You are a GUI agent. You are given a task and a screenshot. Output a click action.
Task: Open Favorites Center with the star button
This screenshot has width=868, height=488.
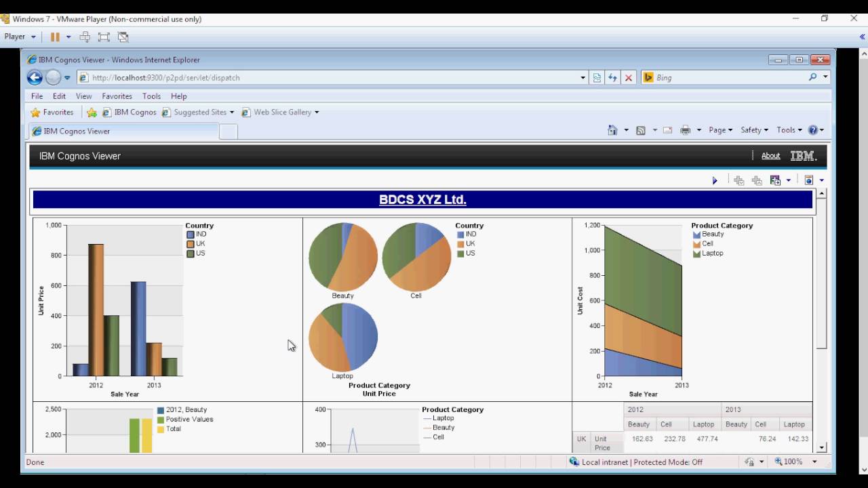pyautogui.click(x=52, y=112)
